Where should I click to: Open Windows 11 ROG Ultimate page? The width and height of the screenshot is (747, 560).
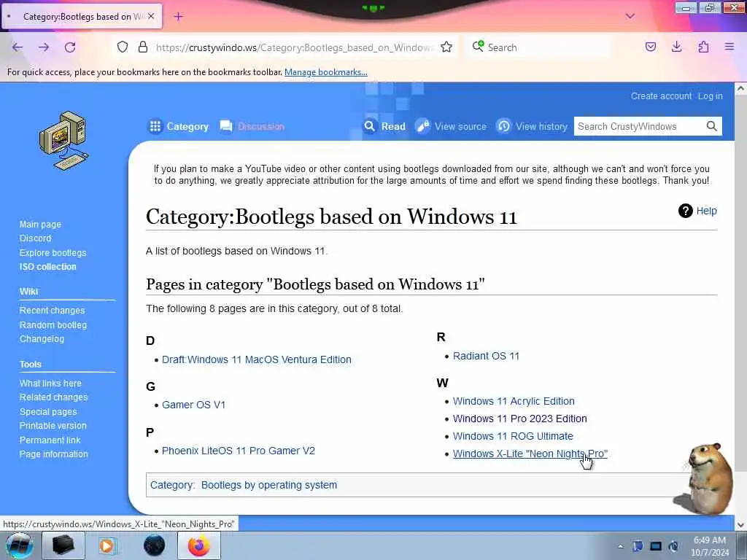513,436
